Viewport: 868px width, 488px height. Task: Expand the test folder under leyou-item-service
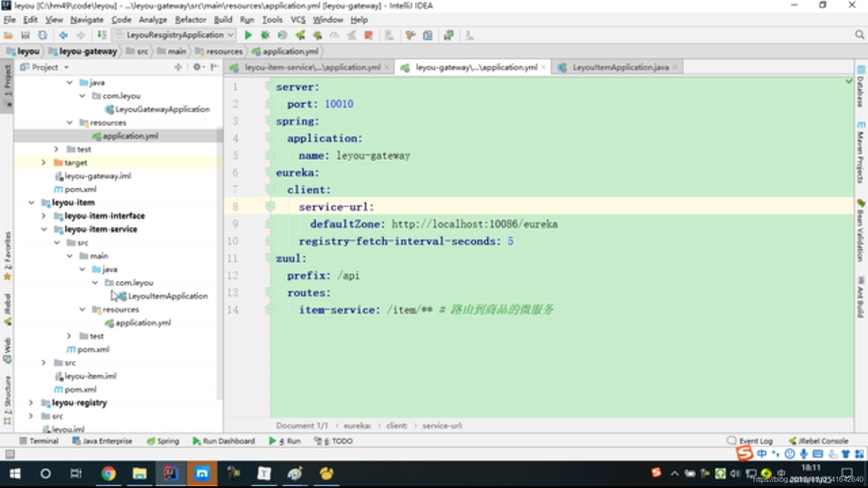tap(69, 336)
